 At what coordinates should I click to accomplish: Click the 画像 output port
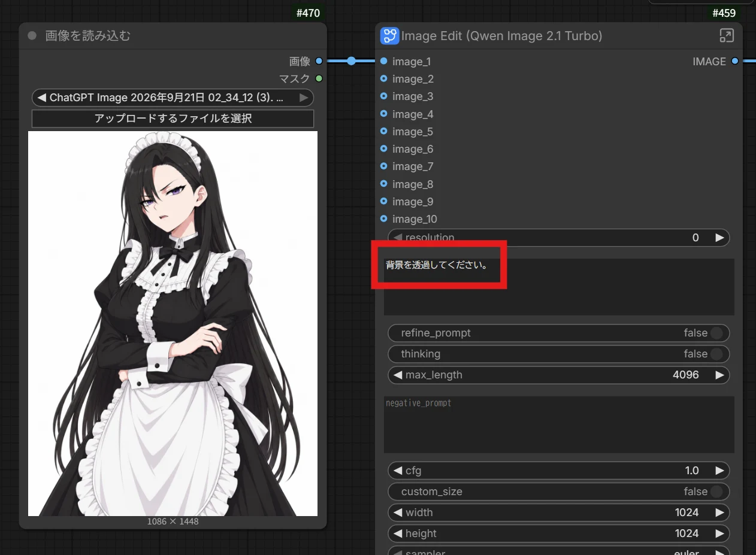pos(319,61)
